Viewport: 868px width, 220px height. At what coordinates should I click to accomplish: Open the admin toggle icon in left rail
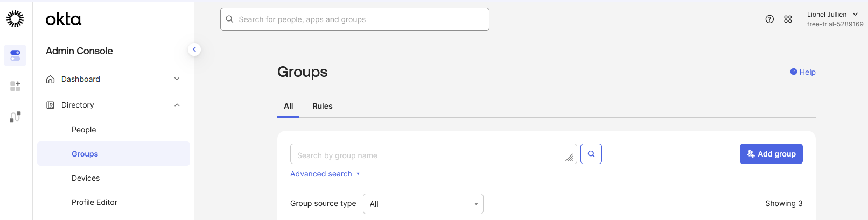click(x=15, y=55)
